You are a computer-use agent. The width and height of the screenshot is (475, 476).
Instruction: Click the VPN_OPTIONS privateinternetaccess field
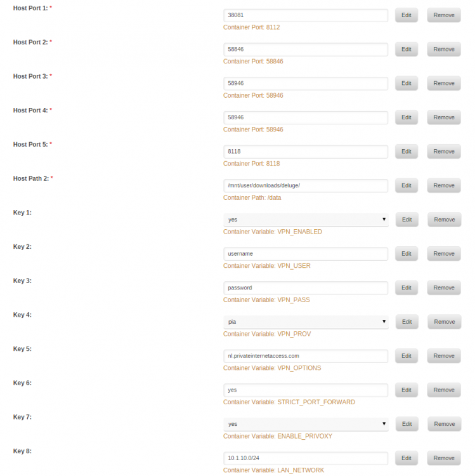[306, 356]
